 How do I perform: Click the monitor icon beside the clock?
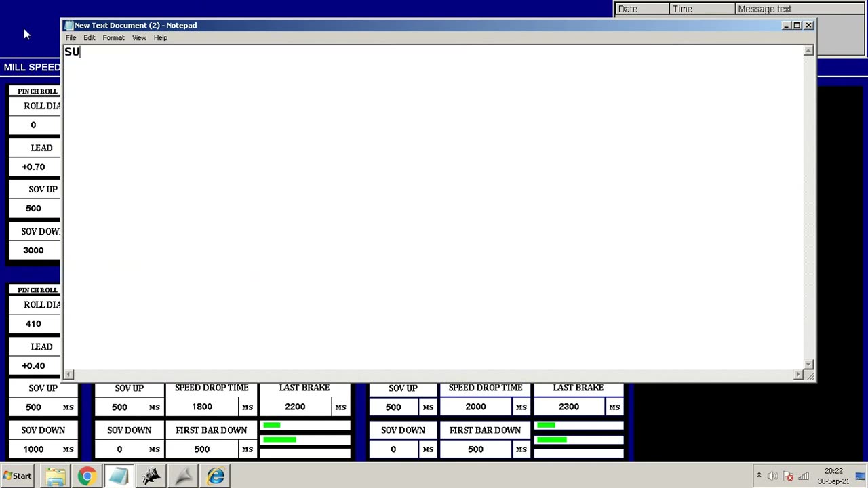[x=860, y=476]
